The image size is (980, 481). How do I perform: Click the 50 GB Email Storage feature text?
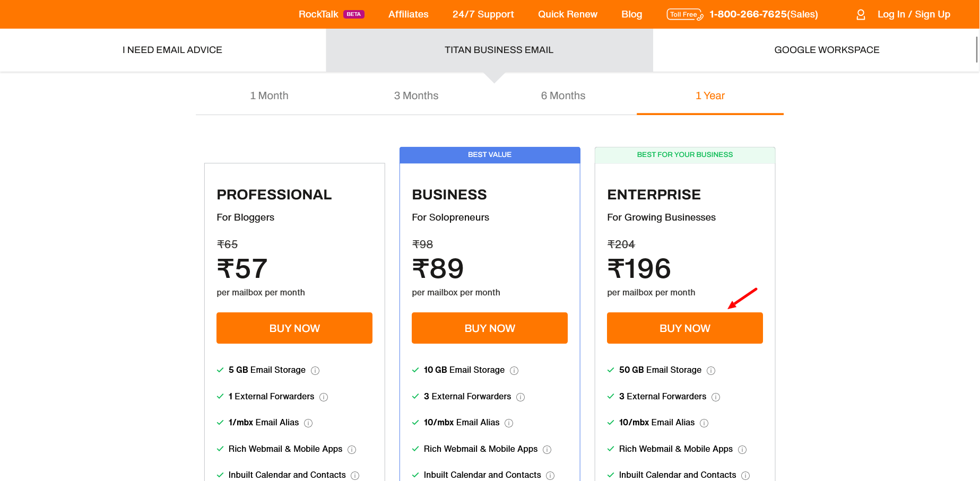660,370
